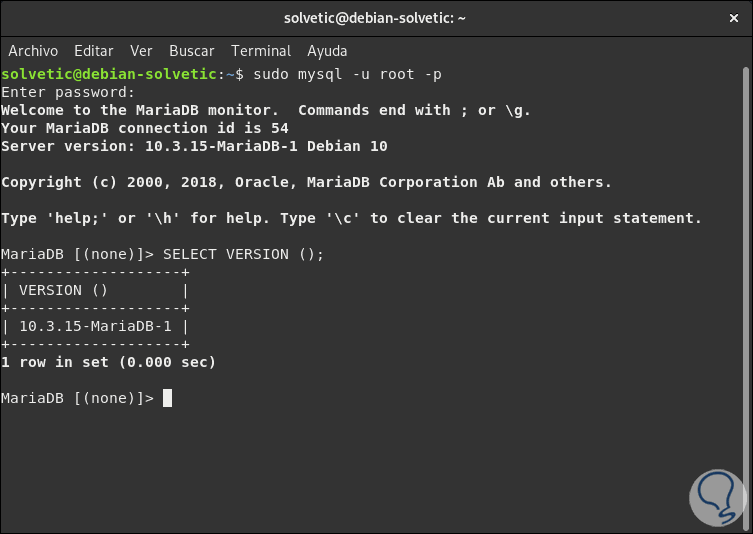
Task: Click the 10.3.15-MariaDB-1 result cell
Action: 95,326
